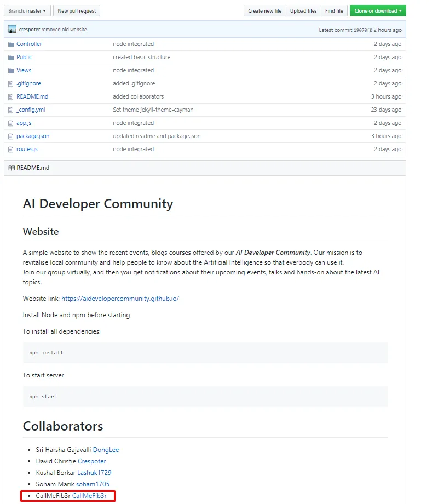Open the 'removed old website' commit message

(x=64, y=29)
